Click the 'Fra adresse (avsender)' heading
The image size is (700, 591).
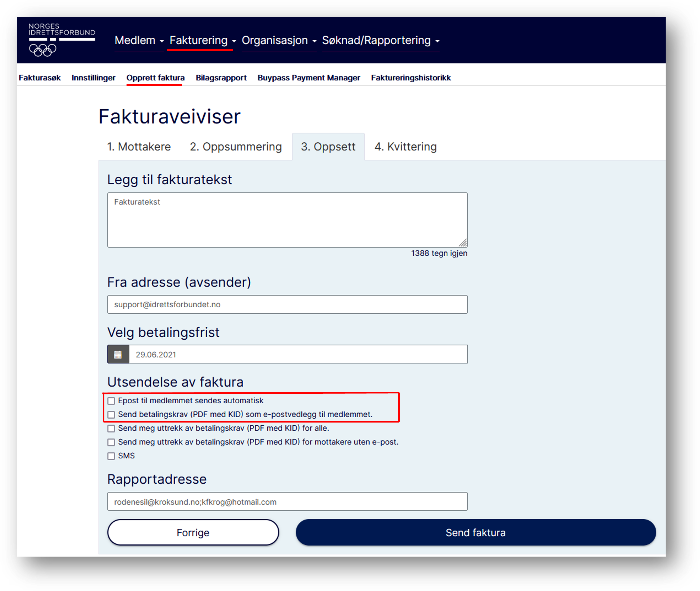179,282
